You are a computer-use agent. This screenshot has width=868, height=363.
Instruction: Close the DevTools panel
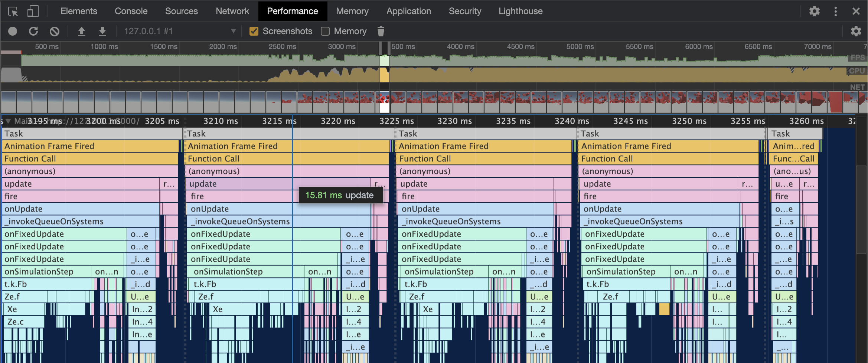tap(856, 11)
